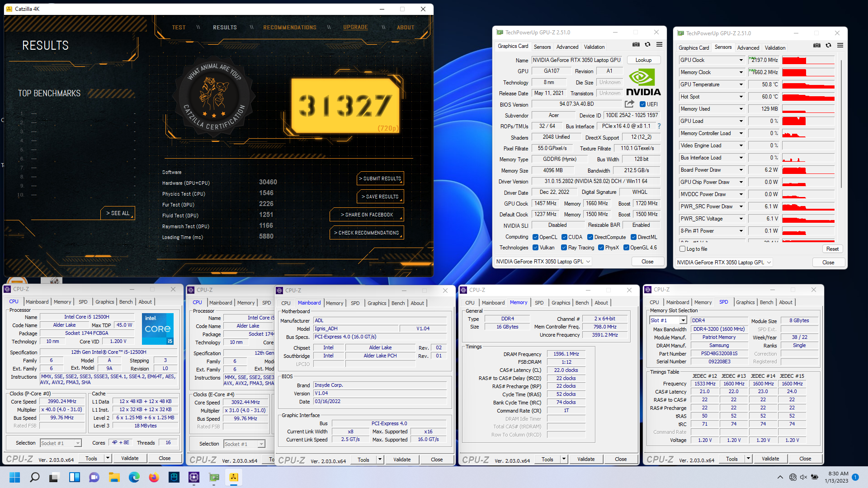Open Catzilla RECOMMENDATIONS tab

pyautogui.click(x=290, y=28)
